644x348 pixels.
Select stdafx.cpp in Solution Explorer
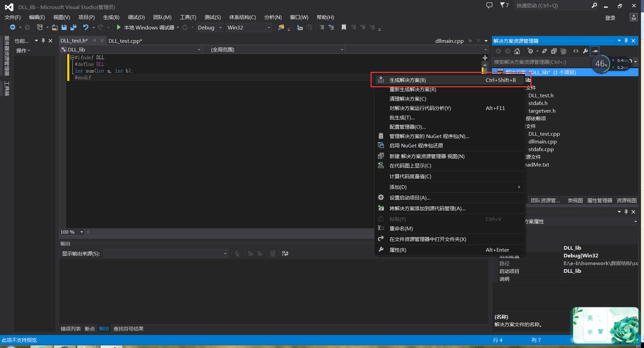pyautogui.click(x=541, y=149)
